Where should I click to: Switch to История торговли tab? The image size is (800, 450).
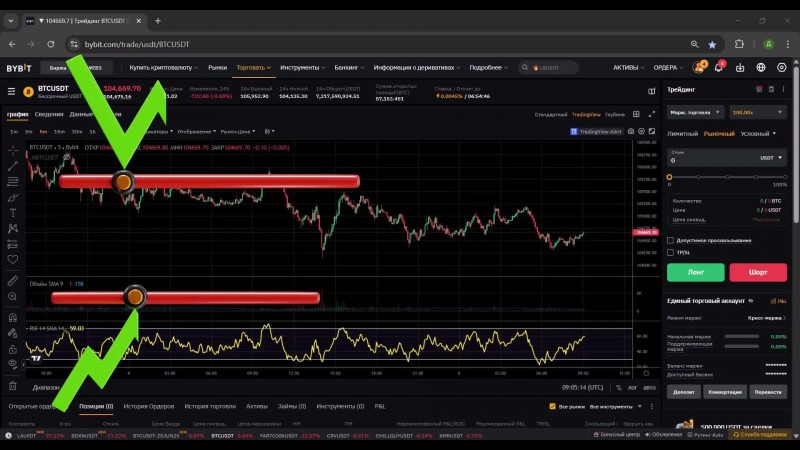click(x=210, y=406)
